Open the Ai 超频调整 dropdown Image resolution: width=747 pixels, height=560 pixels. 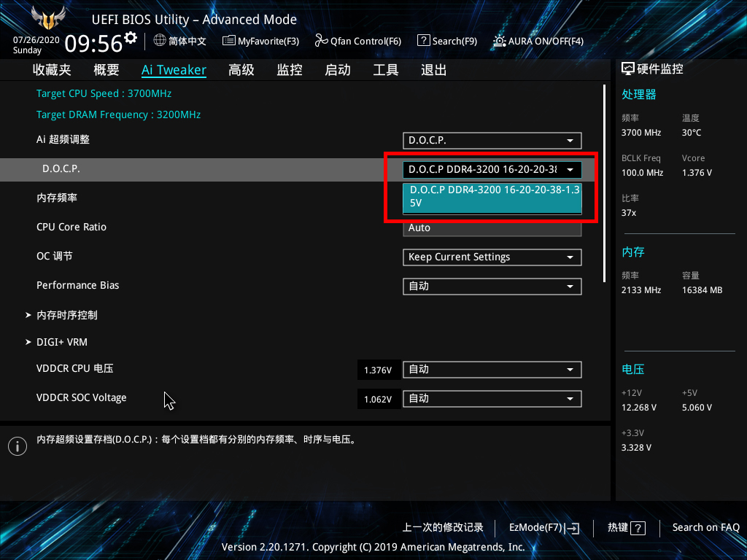point(492,141)
